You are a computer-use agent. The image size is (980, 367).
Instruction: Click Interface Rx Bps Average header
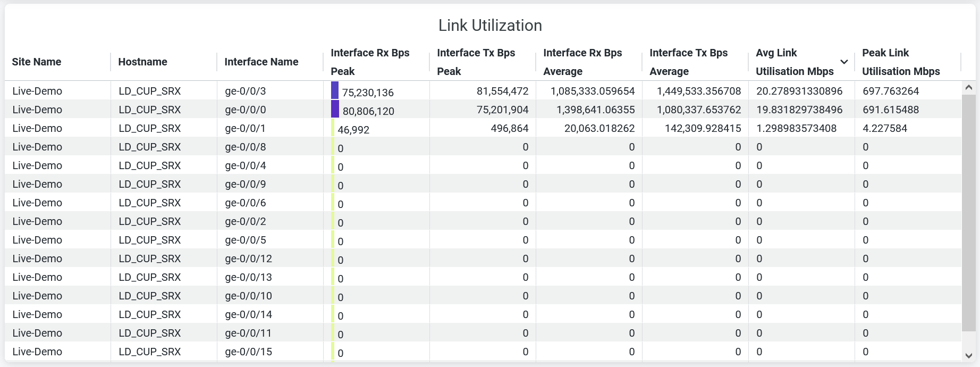point(582,62)
